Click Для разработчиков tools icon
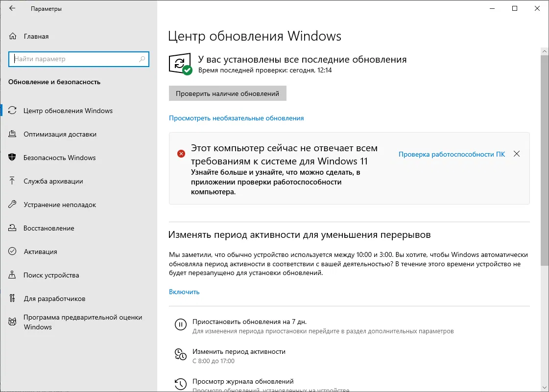The width and height of the screenshot is (549, 392). [12, 298]
